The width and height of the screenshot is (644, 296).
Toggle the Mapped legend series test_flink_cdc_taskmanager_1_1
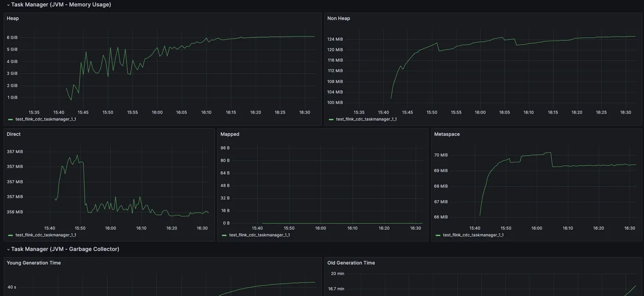pos(259,235)
